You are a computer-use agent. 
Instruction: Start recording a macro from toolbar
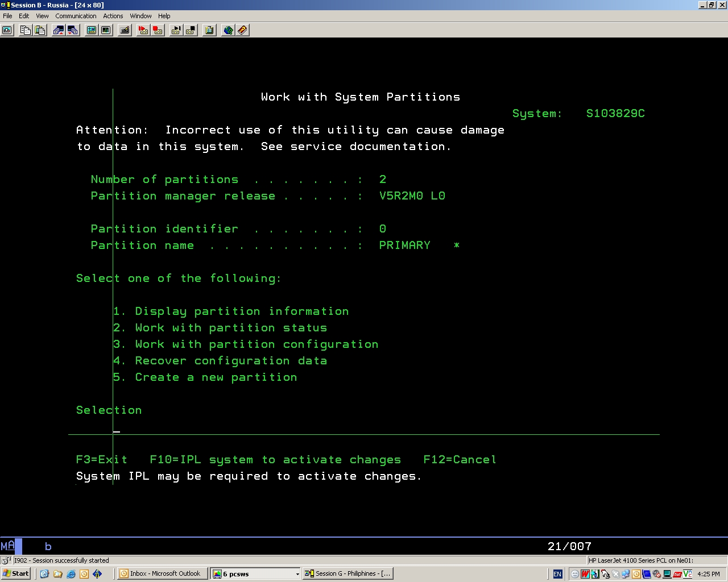click(143, 30)
